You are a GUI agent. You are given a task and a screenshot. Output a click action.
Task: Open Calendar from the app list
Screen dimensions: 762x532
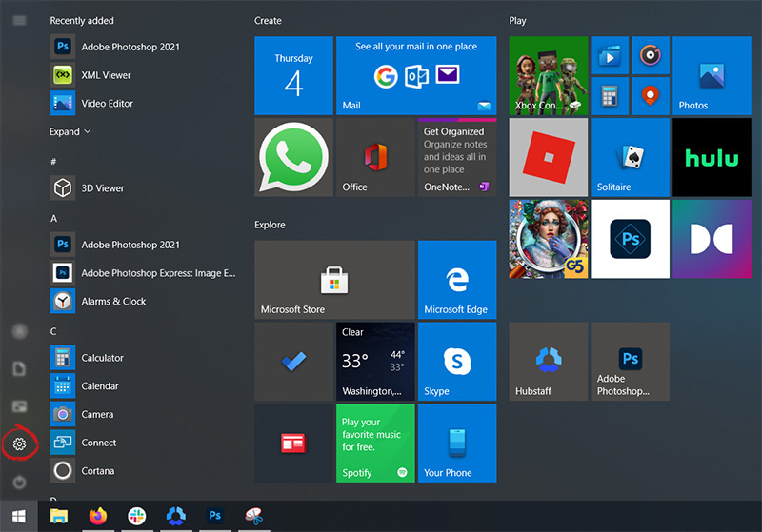(x=144, y=385)
